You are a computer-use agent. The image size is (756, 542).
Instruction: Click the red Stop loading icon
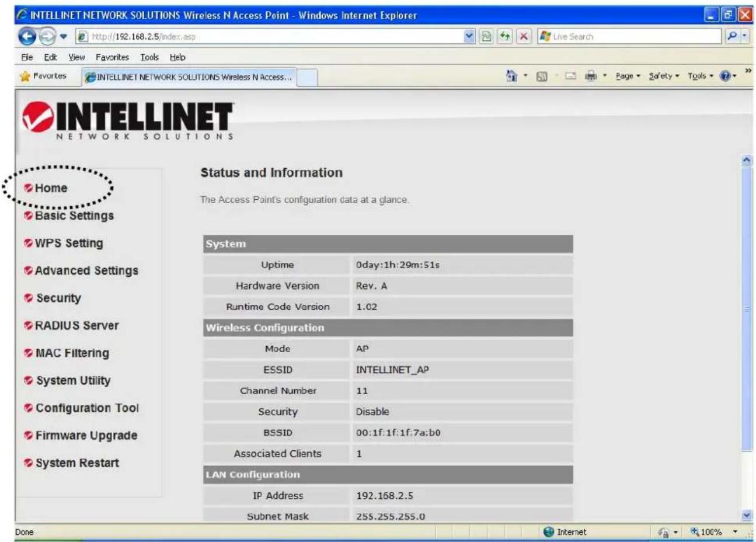524,37
